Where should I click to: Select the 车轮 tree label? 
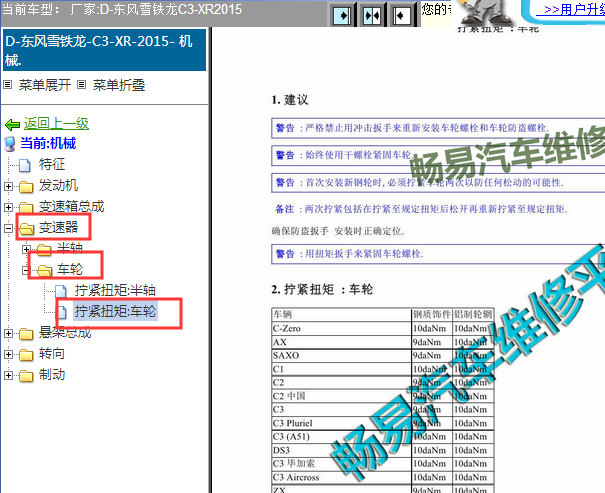(70, 269)
